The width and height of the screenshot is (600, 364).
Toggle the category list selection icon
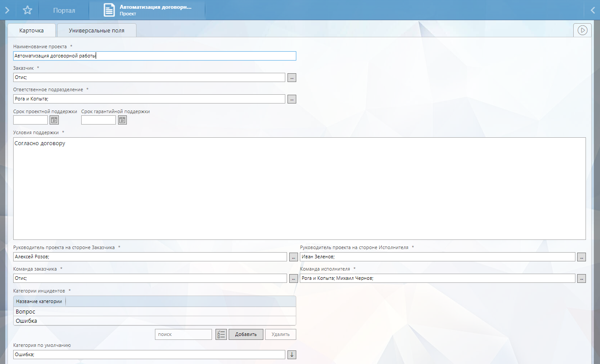tap(221, 335)
